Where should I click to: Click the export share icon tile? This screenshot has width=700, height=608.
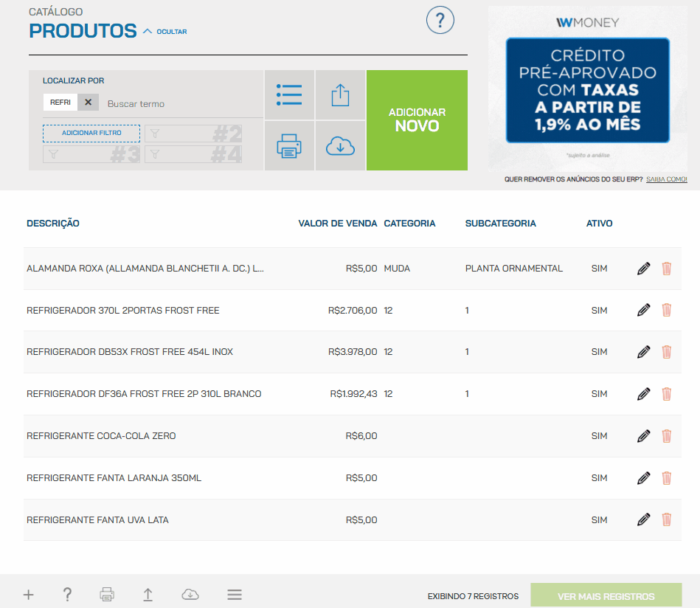pyautogui.click(x=340, y=94)
